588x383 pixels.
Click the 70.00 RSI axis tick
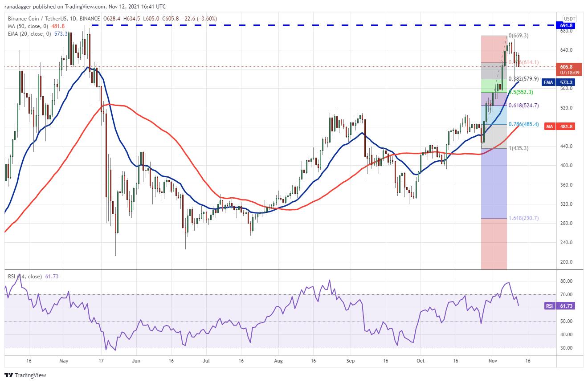[x=568, y=295]
